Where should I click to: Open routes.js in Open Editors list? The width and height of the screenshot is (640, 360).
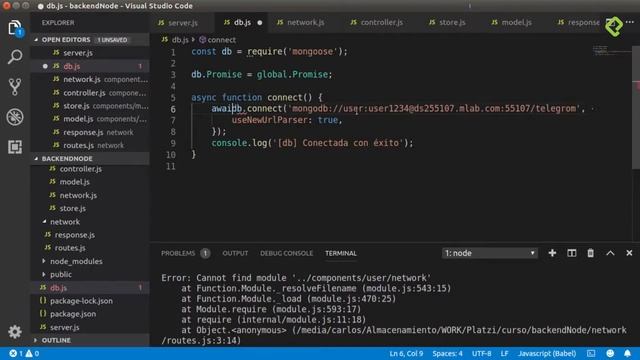(90, 145)
